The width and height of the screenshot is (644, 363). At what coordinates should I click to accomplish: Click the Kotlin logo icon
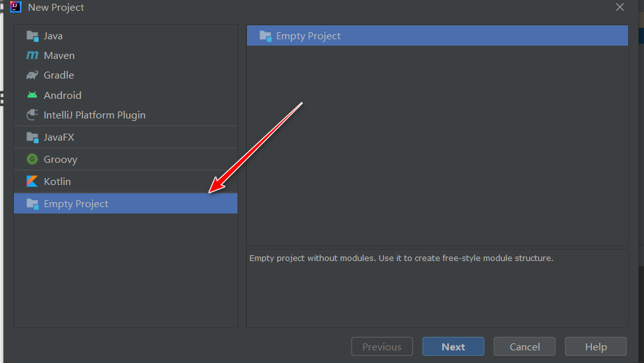[x=32, y=181]
